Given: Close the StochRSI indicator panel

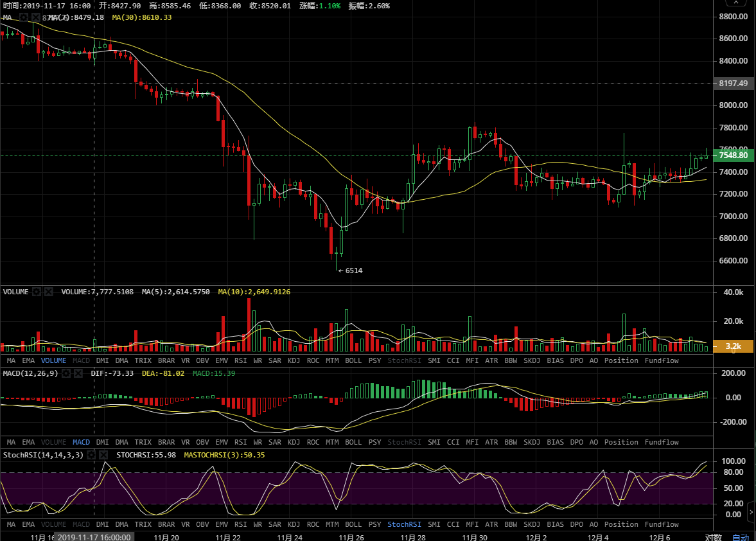Looking at the screenshot, I should [x=103, y=455].
